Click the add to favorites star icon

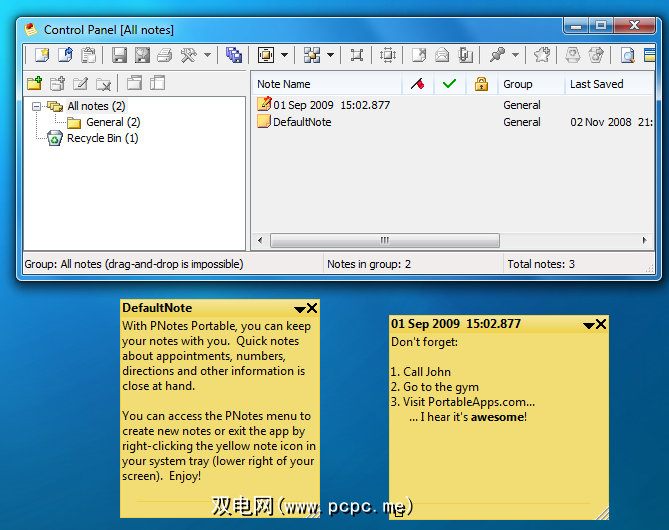point(542,55)
